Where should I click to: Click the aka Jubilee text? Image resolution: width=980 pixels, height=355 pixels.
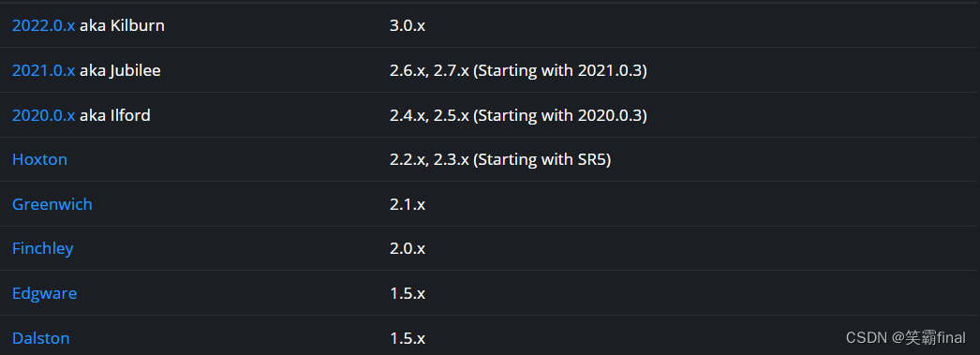(120, 70)
